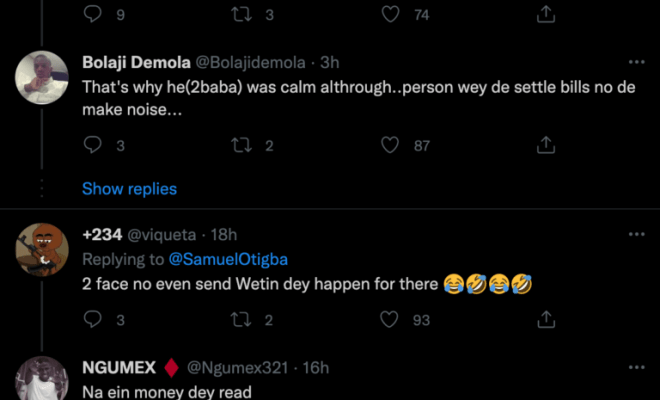The image size is (660, 400).
Task: Like the top tweet with 74 likes
Action: pos(391,14)
